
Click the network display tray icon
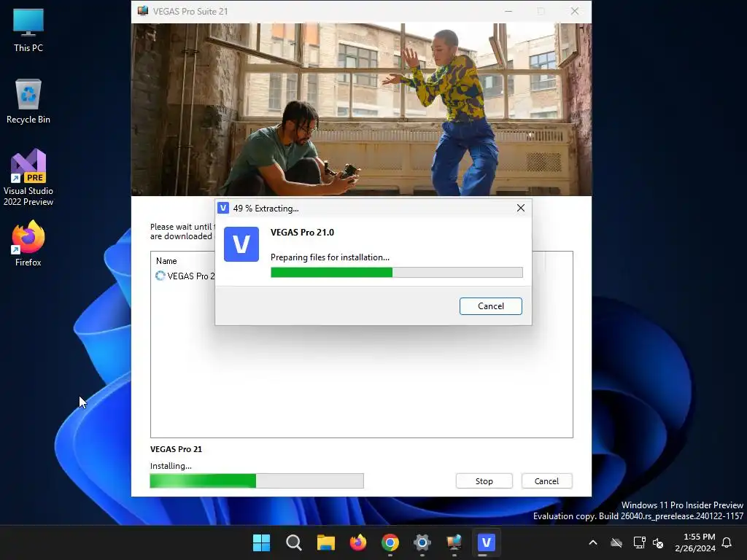[639, 542]
